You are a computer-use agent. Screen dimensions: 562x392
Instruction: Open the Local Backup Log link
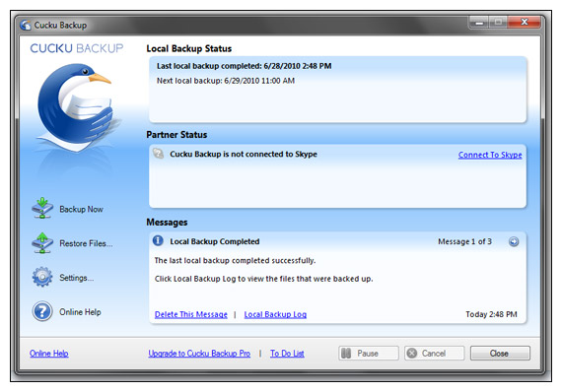pos(275,314)
